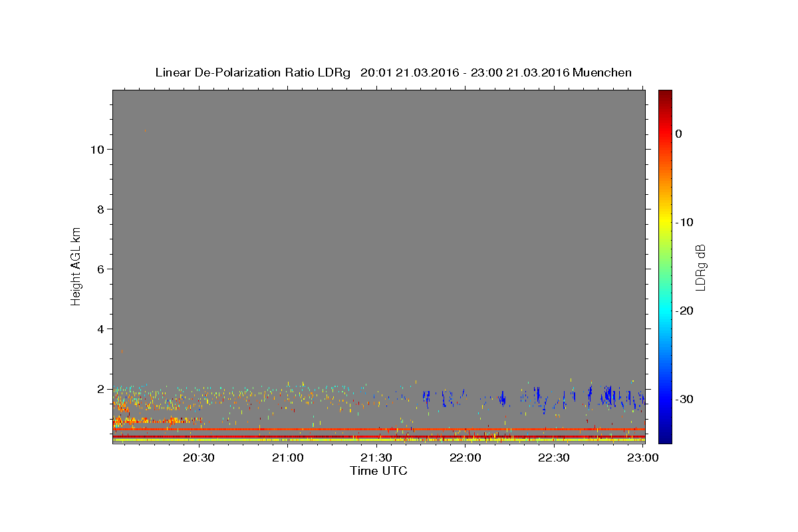Click the '2' height tick label
Viewport: 798px width, 532px height.
(x=99, y=388)
